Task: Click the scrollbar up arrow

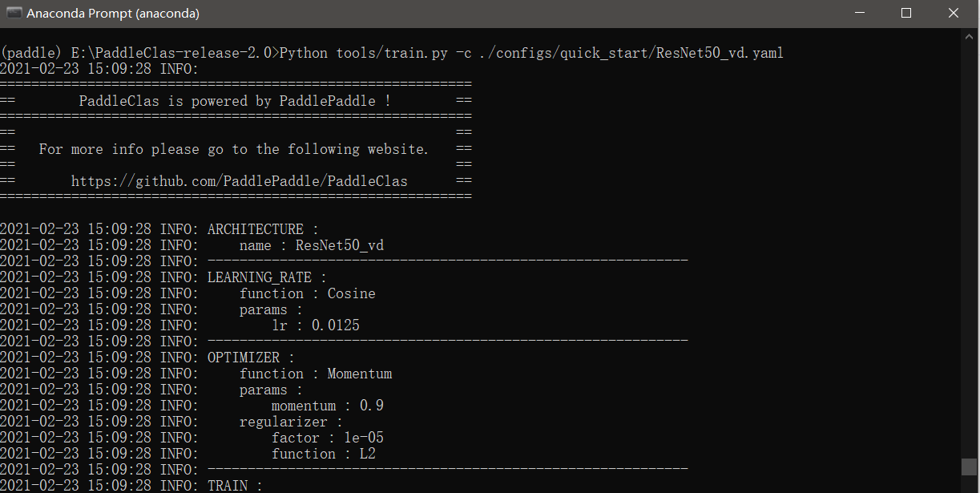Action: 969,35
